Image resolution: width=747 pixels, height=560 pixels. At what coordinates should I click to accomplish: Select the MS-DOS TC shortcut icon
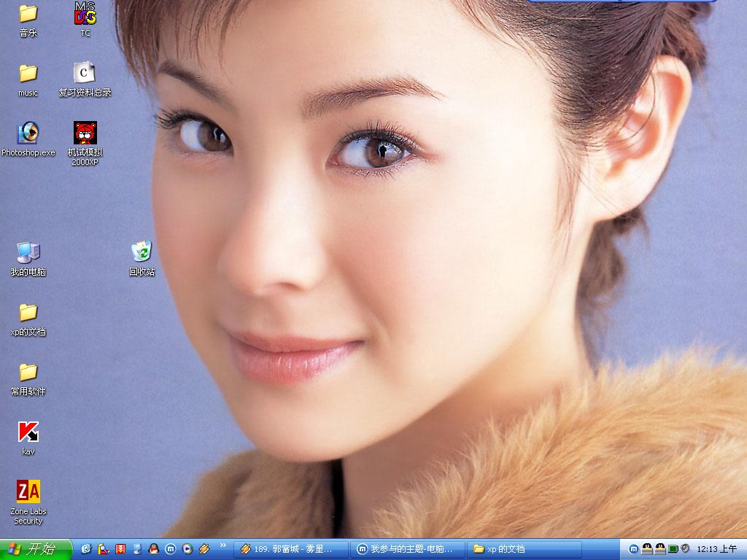coord(85,14)
